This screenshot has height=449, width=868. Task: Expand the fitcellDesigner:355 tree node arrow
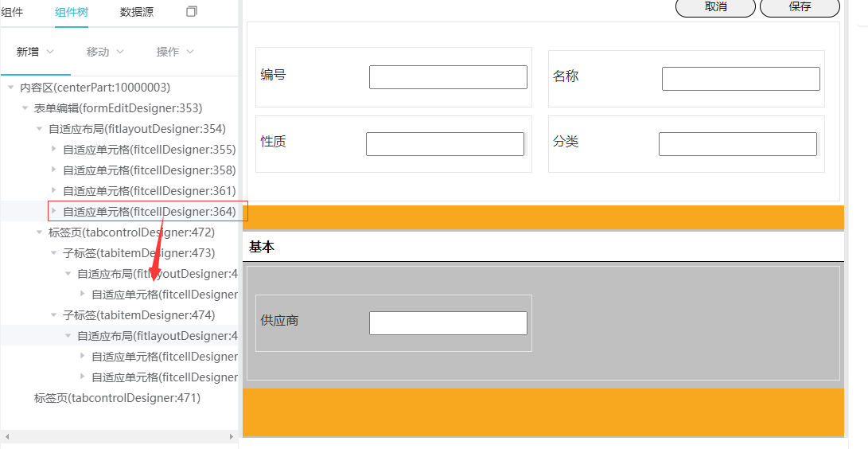point(53,149)
